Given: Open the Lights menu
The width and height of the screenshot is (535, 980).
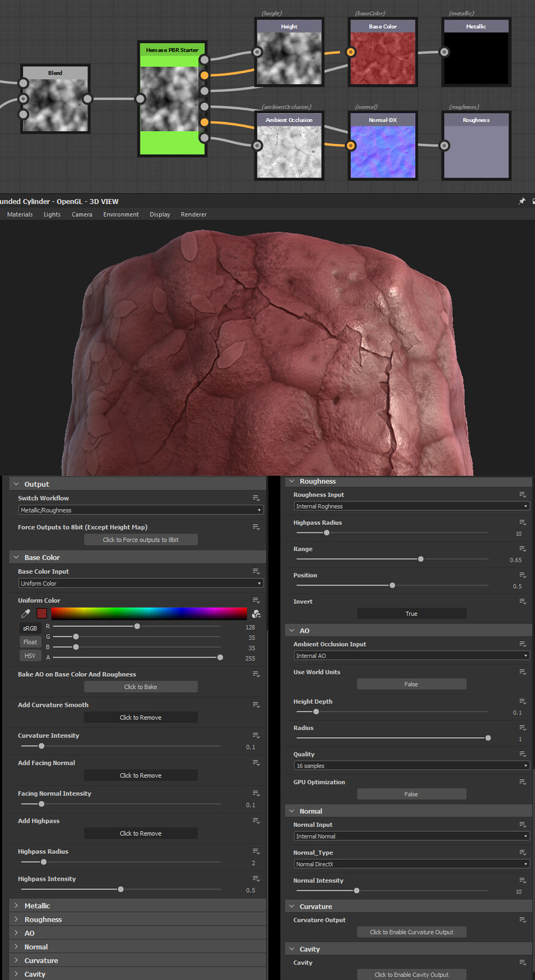Looking at the screenshot, I should (52, 214).
